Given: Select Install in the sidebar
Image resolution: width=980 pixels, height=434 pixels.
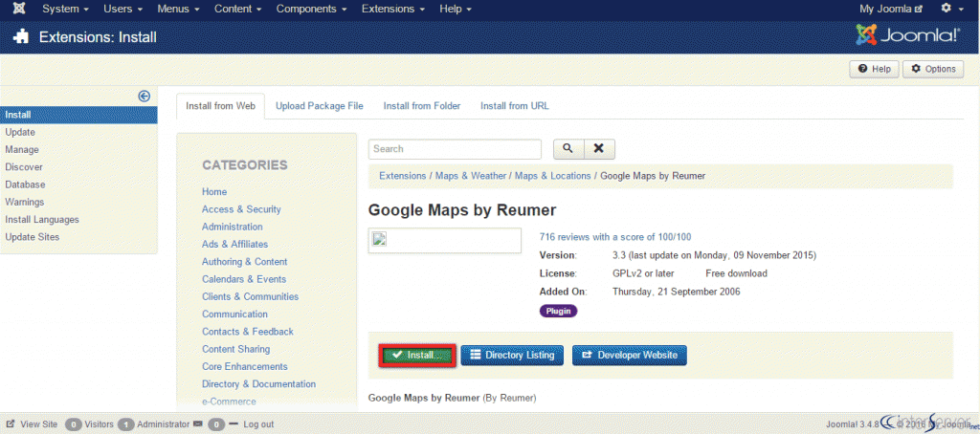Looking at the screenshot, I should click(78, 115).
